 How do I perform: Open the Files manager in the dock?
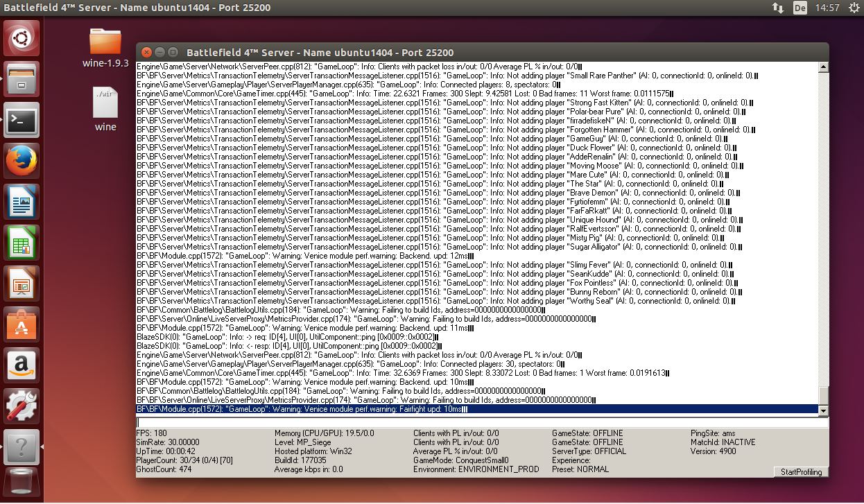[21, 78]
